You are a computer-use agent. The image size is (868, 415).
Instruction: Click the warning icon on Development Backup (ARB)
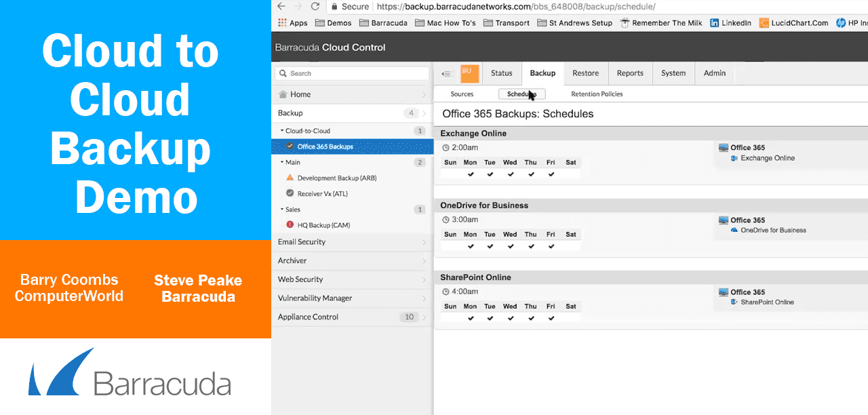(290, 178)
